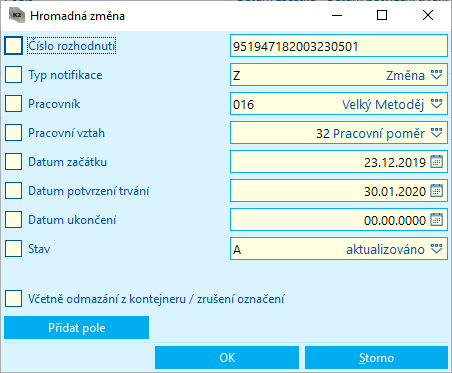Maximize the Hromadná změna window
452x373 pixels.
point(382,15)
